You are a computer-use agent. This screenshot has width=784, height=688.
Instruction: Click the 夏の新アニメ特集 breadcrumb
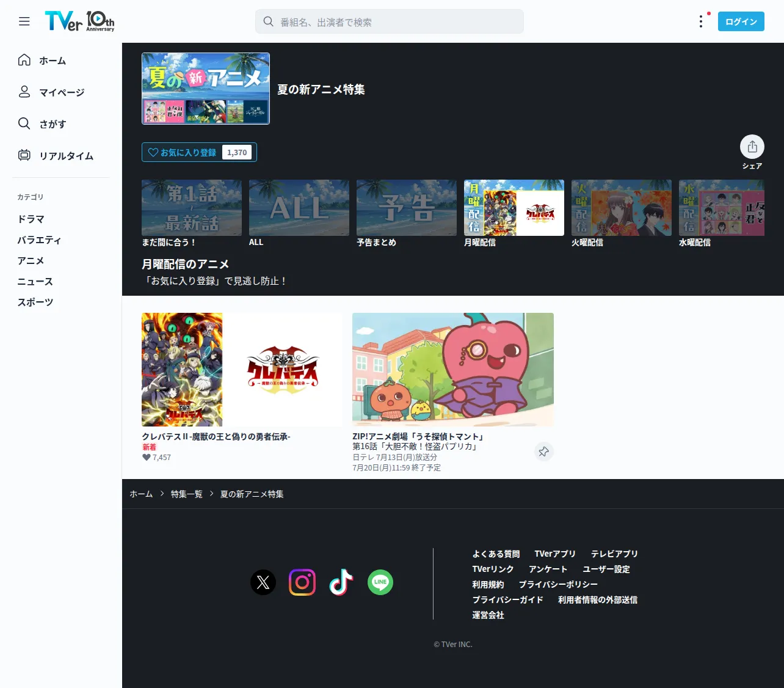click(252, 494)
